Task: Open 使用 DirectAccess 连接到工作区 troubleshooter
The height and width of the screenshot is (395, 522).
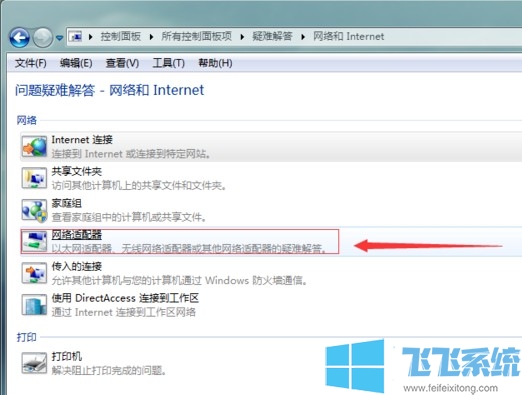Action: click(125, 298)
